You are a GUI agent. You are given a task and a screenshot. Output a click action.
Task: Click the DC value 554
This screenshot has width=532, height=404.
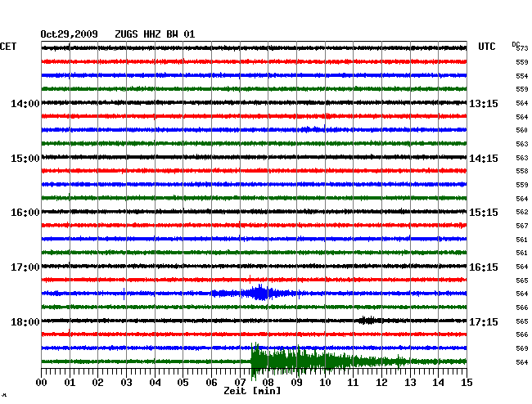(x=522, y=76)
